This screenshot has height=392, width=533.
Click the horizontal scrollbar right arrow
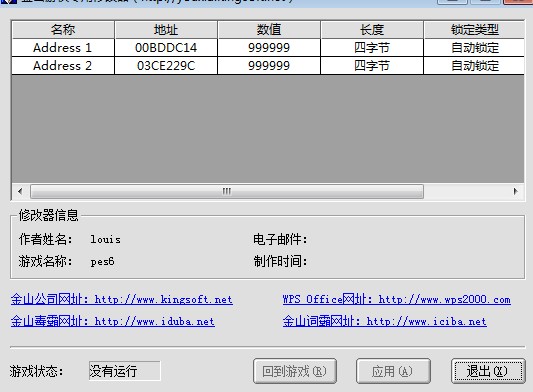pyautogui.click(x=515, y=191)
